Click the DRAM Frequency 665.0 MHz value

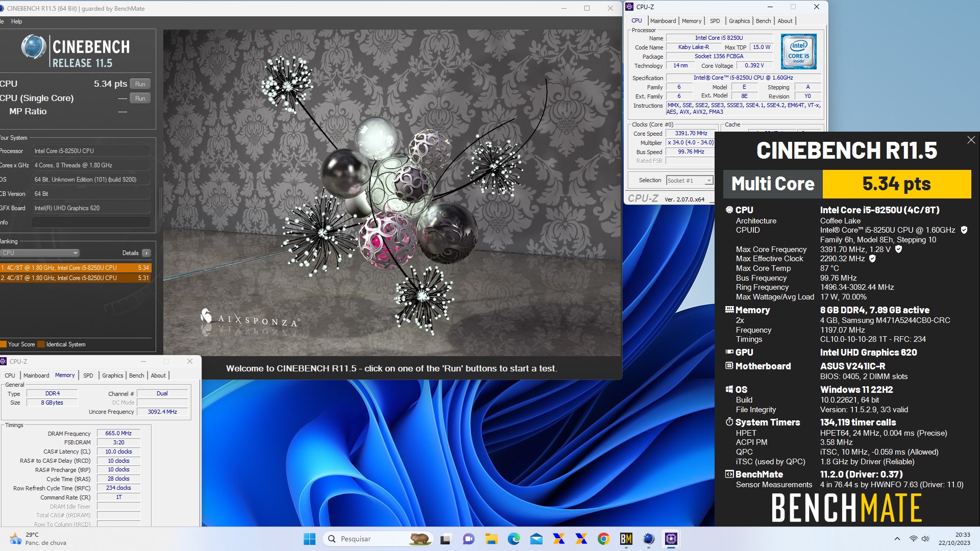118,433
